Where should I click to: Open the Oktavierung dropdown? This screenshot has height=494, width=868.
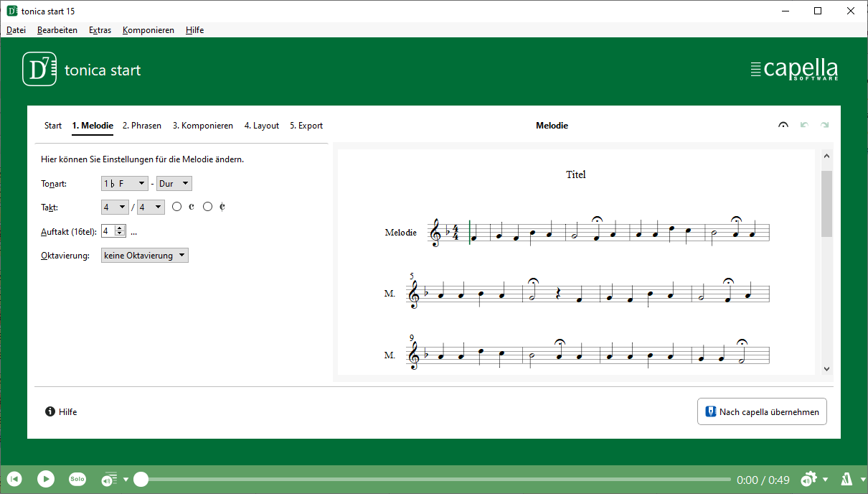pos(145,256)
